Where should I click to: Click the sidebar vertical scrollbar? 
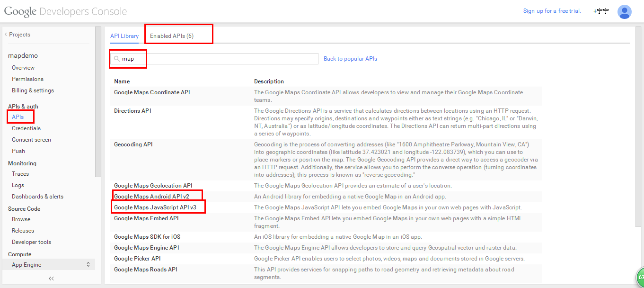click(98, 102)
